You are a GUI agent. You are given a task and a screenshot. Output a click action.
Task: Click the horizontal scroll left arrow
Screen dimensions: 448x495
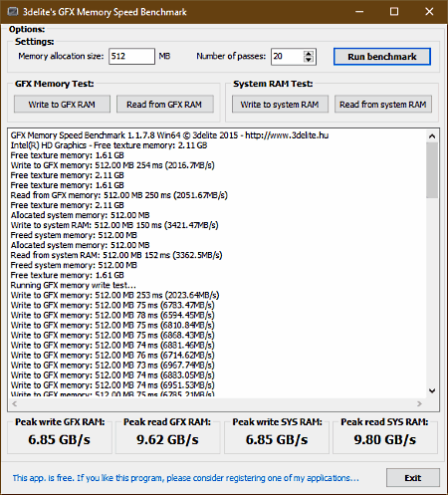click(x=15, y=403)
